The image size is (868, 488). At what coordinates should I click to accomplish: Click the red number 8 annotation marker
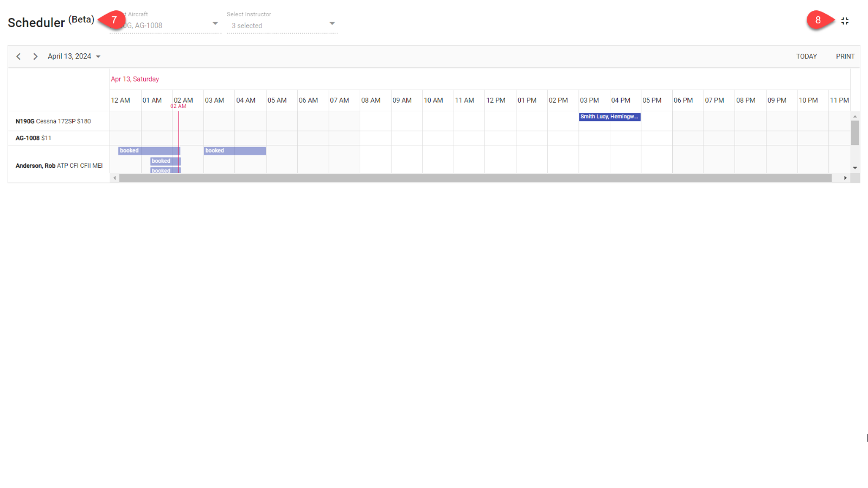pos(818,20)
